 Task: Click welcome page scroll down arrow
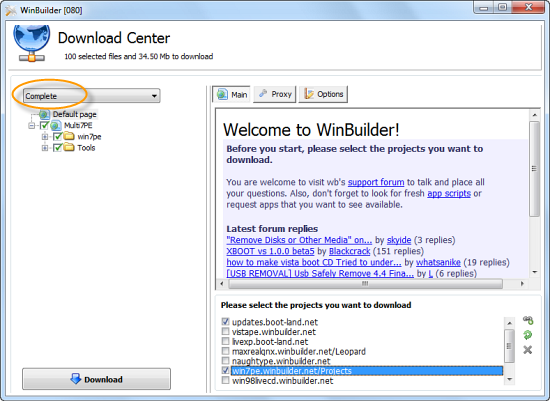click(x=535, y=272)
